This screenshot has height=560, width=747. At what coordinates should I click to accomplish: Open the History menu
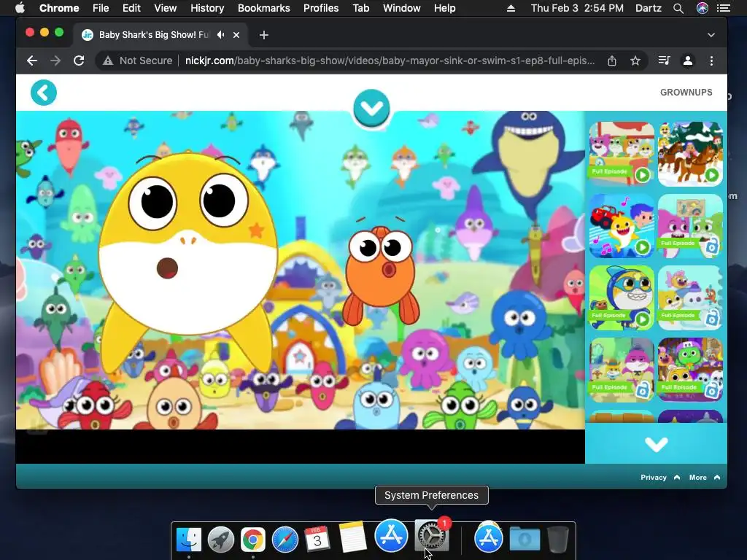(x=207, y=8)
